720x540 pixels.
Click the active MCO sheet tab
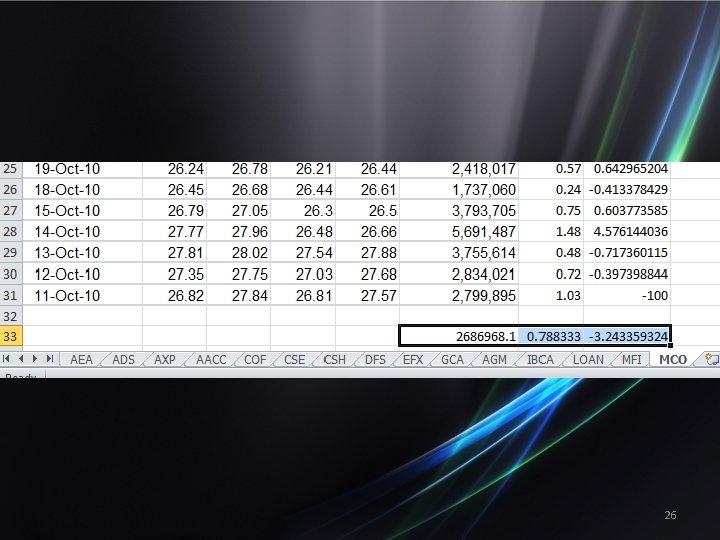(x=673, y=360)
